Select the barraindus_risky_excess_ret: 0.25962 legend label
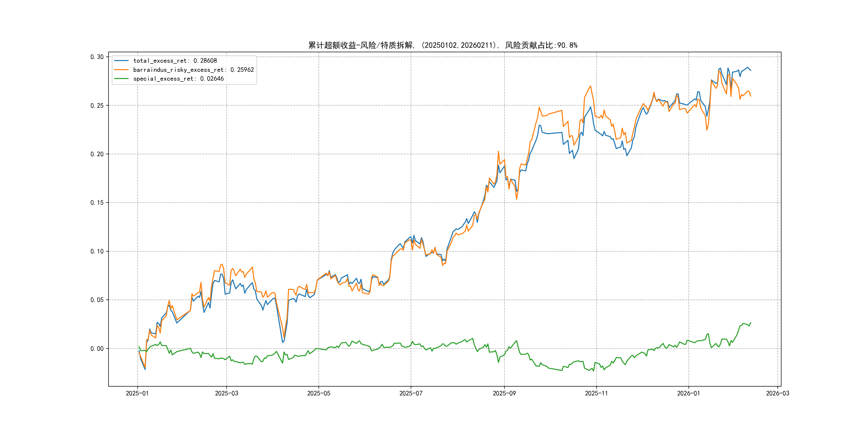This screenshot has width=868, height=434. click(193, 70)
